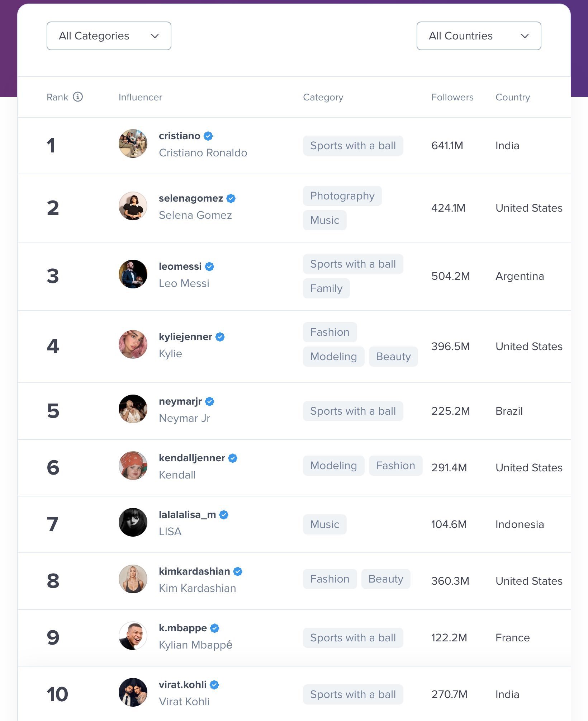Click Kim Kardashian's Beauty tag

386,579
